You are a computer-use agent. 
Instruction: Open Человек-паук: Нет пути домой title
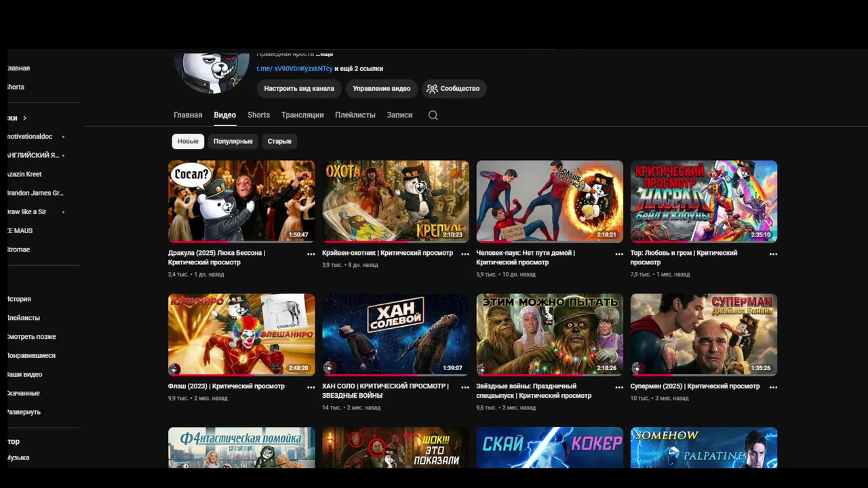tap(525, 258)
